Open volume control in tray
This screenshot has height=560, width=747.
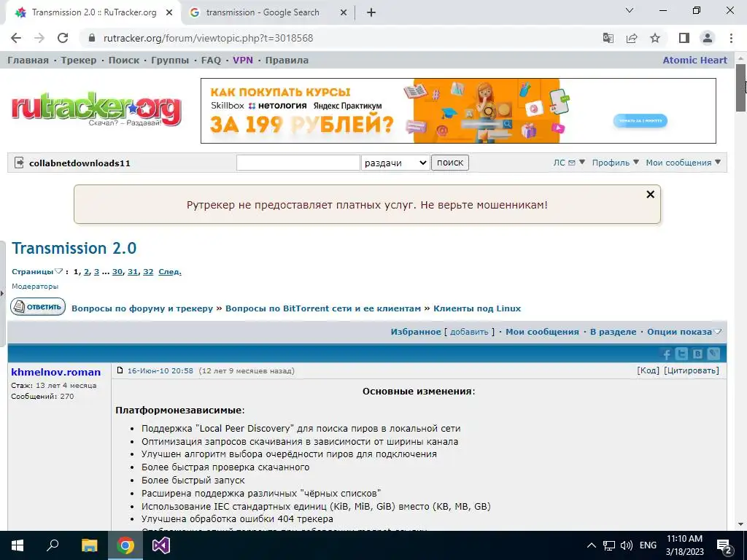(x=627, y=545)
